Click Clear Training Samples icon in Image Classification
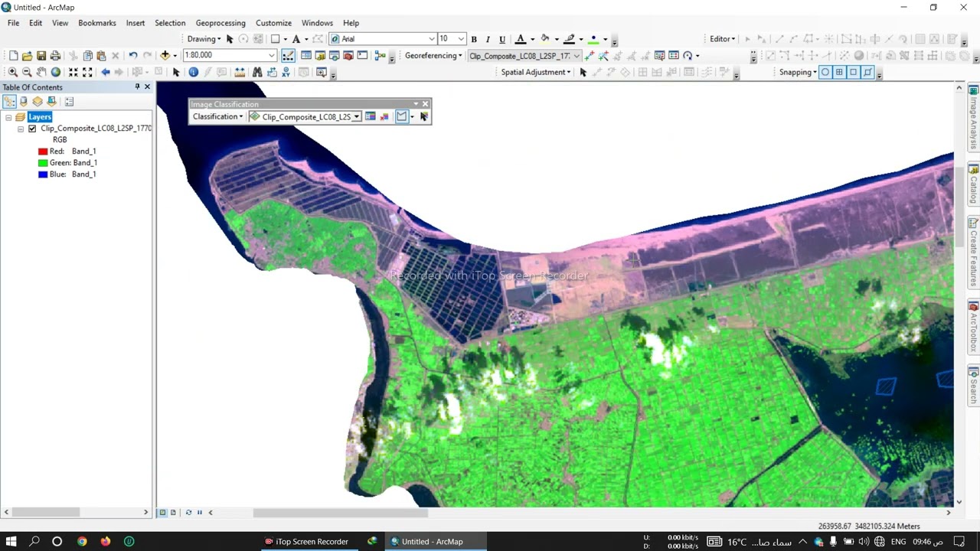Screen dimensions: 980x551 point(384,116)
